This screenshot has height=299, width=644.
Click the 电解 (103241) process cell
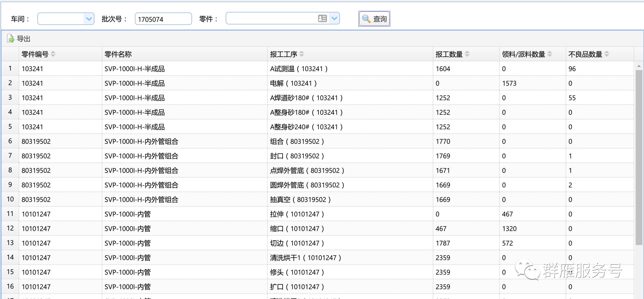[293, 83]
